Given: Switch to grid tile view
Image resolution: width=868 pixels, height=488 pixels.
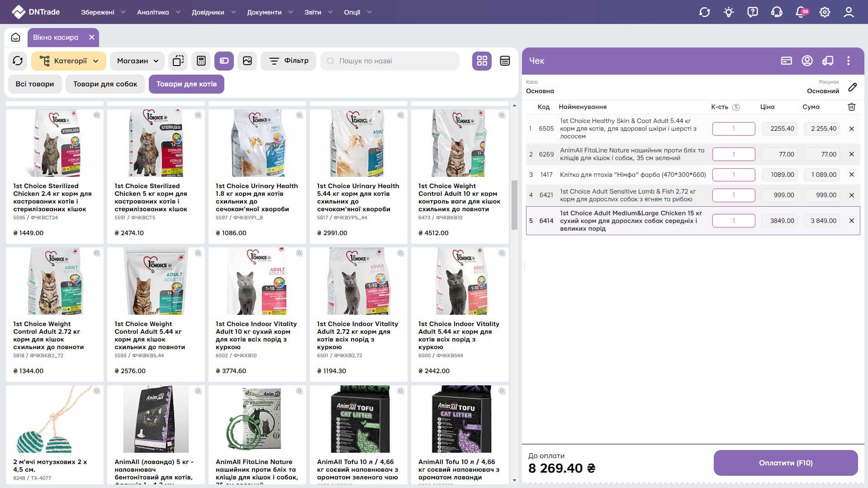Looking at the screenshot, I should coord(482,61).
